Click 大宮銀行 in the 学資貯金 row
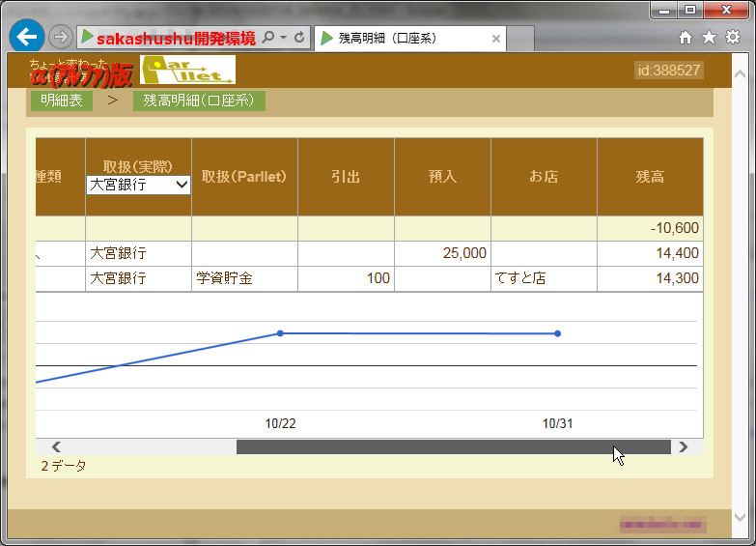756x546 pixels. pyautogui.click(x=138, y=278)
